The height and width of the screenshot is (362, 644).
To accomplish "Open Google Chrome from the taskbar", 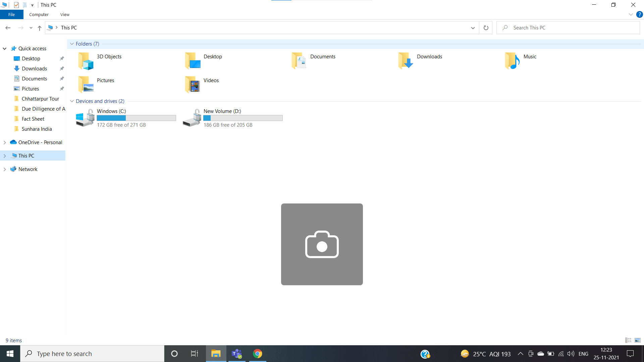I will [257, 354].
